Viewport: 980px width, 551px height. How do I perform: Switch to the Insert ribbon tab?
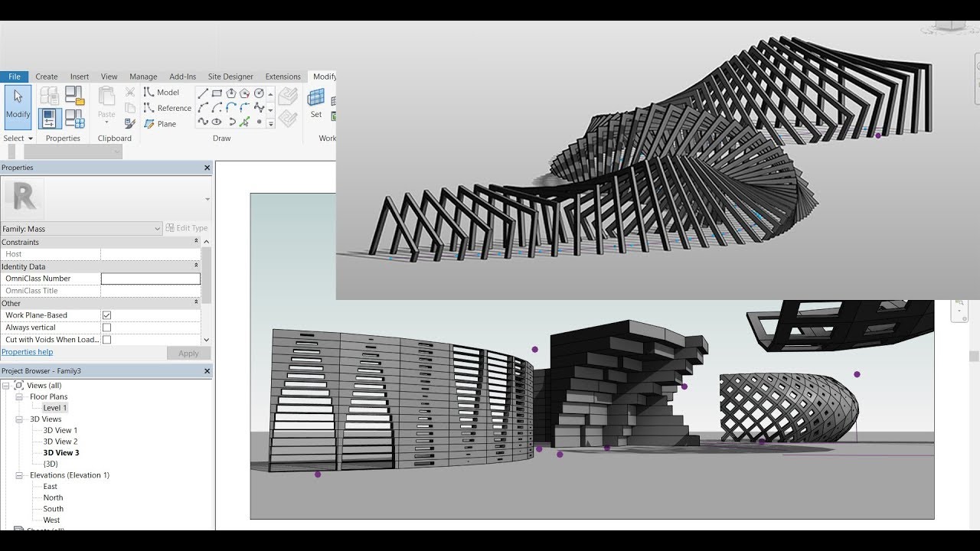tap(80, 77)
